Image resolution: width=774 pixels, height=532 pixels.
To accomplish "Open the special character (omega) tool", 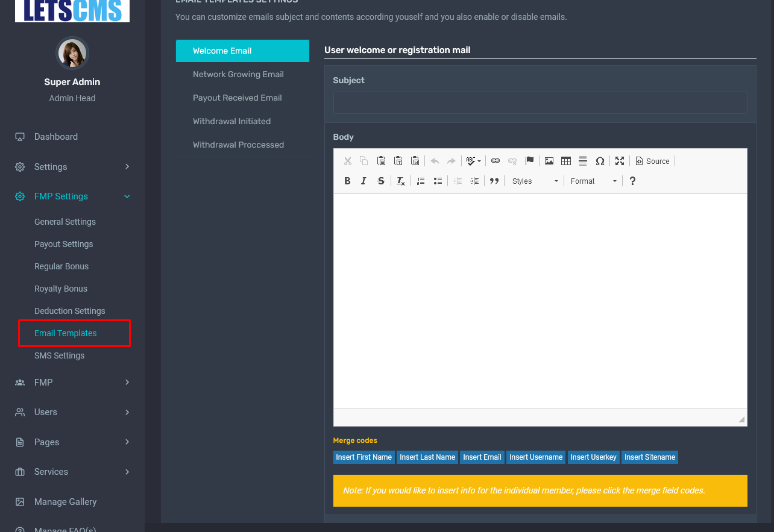I will click(x=600, y=161).
